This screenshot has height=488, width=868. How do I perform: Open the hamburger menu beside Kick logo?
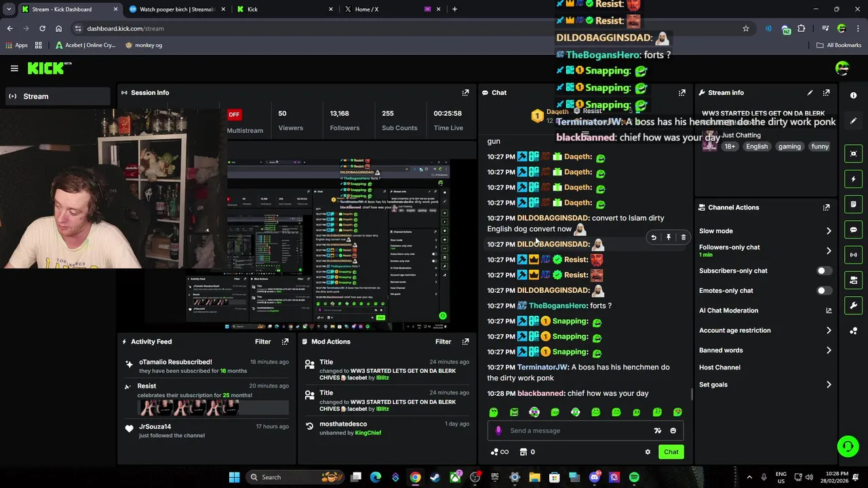click(14, 68)
